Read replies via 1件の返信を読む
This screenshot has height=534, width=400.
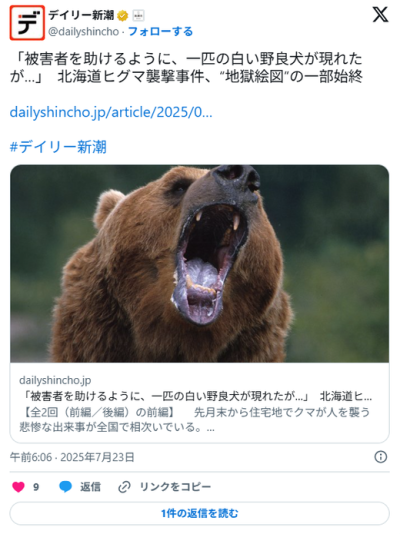point(199,513)
